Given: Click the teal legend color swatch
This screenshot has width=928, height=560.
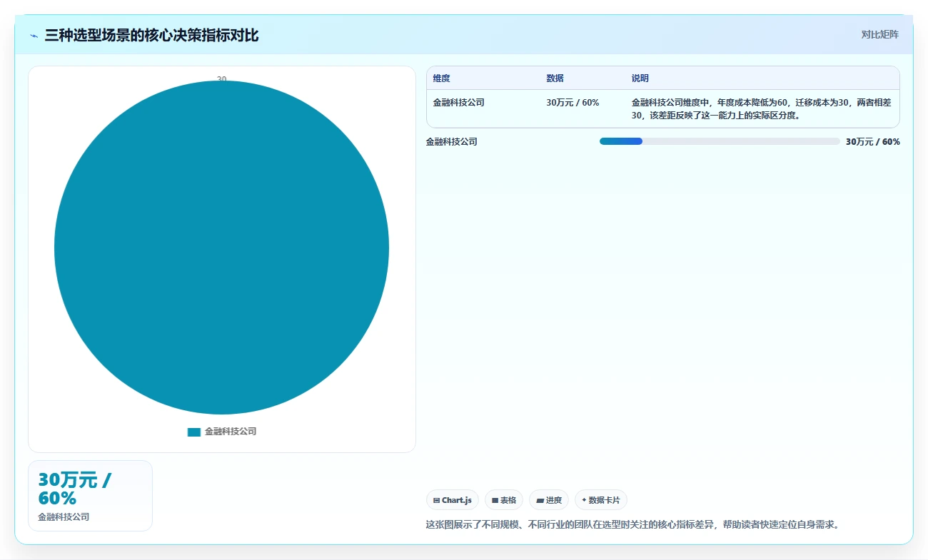Looking at the screenshot, I should 194,432.
